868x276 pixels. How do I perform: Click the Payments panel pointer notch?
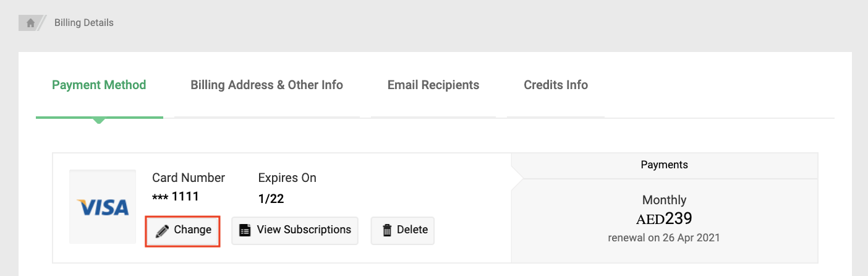click(x=517, y=178)
